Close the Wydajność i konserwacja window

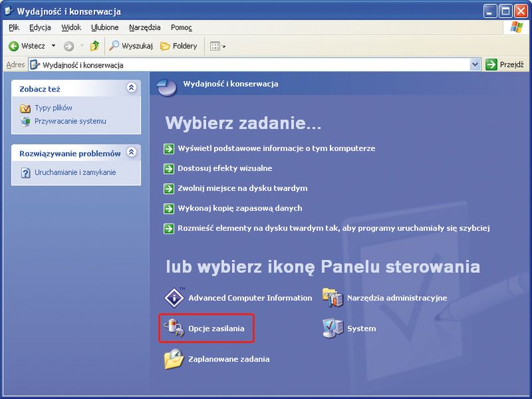(521, 11)
